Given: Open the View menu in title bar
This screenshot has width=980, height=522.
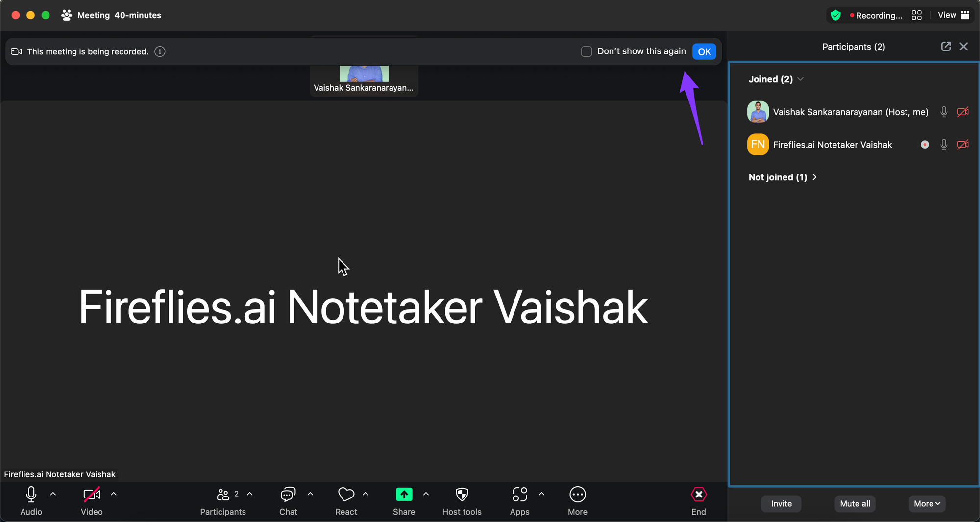Looking at the screenshot, I should pos(954,15).
